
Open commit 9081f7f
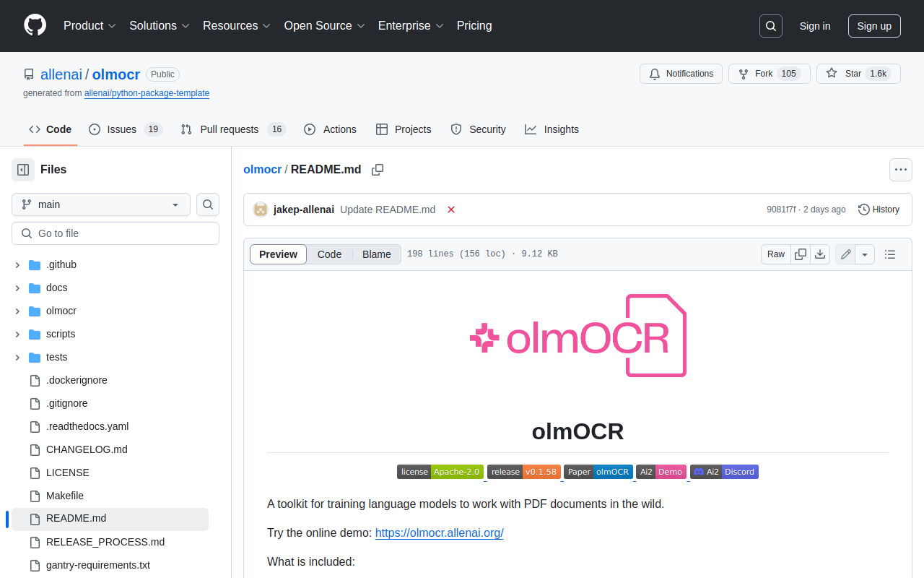click(x=781, y=210)
